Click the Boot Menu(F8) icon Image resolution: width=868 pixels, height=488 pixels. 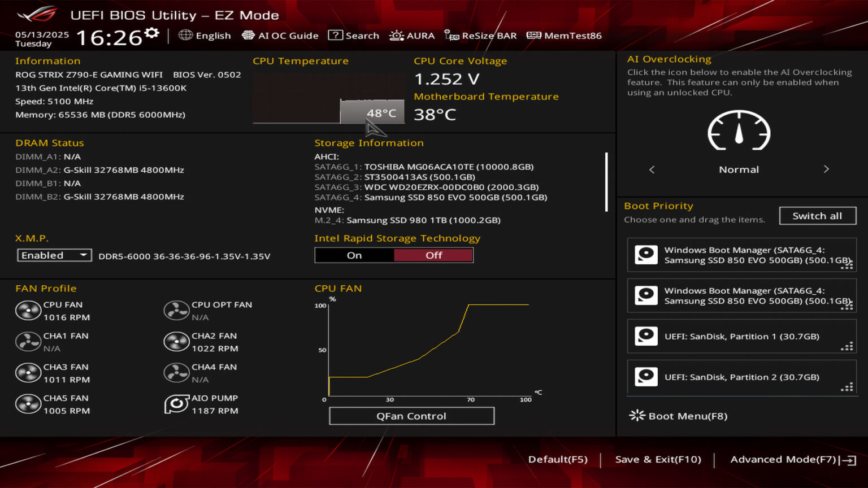[637, 416]
